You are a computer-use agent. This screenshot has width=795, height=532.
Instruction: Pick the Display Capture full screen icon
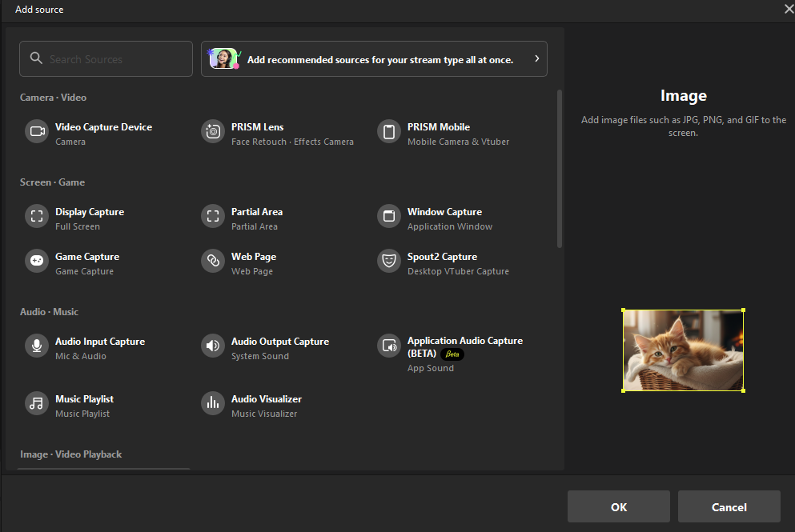coord(37,217)
